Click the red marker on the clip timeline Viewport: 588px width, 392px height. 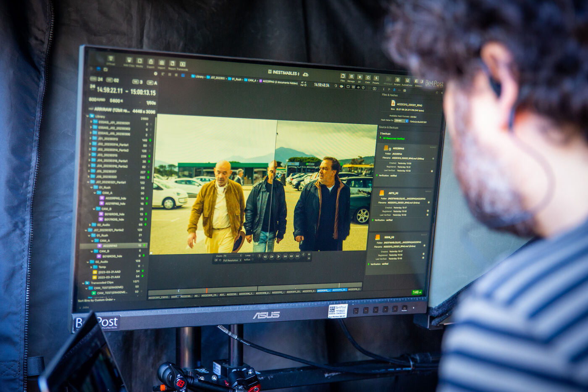[206, 290]
